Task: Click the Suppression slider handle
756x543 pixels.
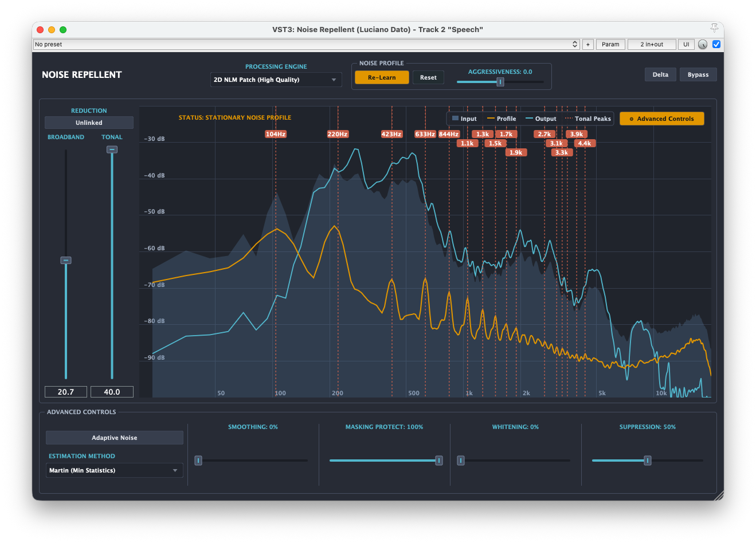Action: [647, 461]
